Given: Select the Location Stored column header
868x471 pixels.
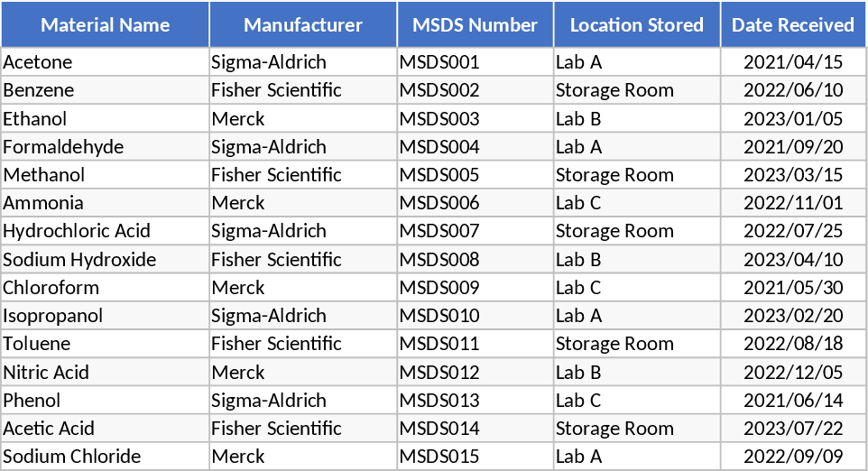Looking at the screenshot, I should (637, 25).
